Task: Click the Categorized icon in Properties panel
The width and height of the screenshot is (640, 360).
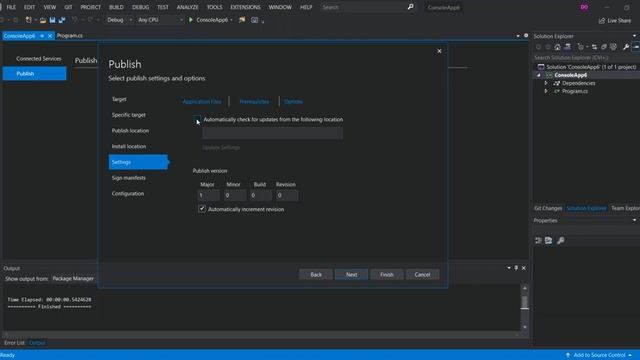Action: point(538,240)
